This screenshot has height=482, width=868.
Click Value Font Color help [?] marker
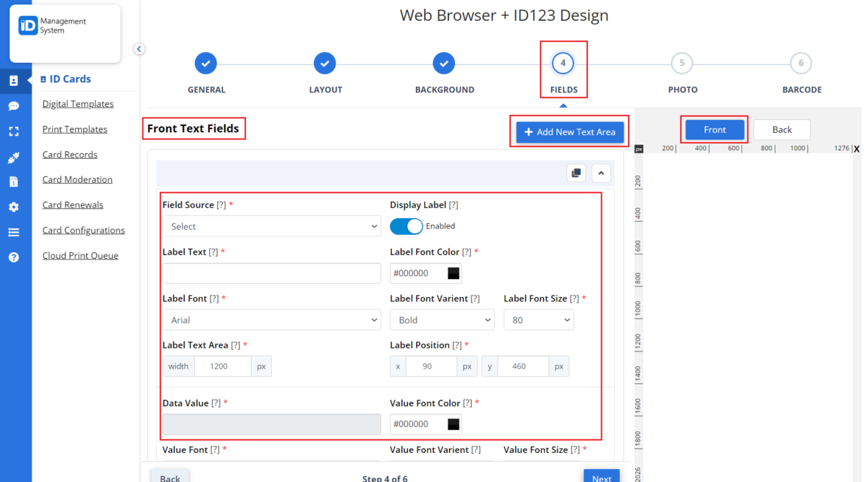click(468, 403)
